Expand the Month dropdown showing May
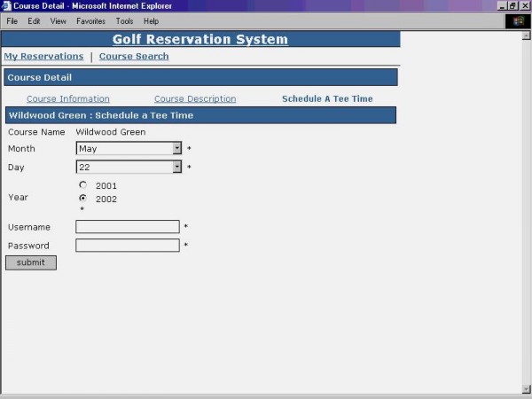 click(176, 149)
